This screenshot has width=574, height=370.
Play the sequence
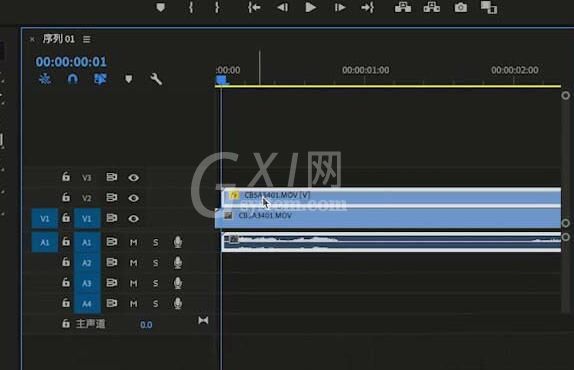coord(310,7)
